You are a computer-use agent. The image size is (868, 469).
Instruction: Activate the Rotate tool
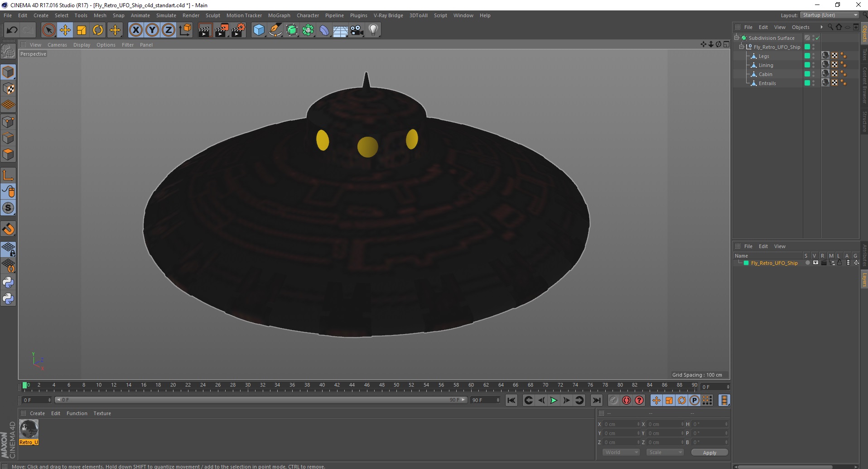tap(98, 30)
